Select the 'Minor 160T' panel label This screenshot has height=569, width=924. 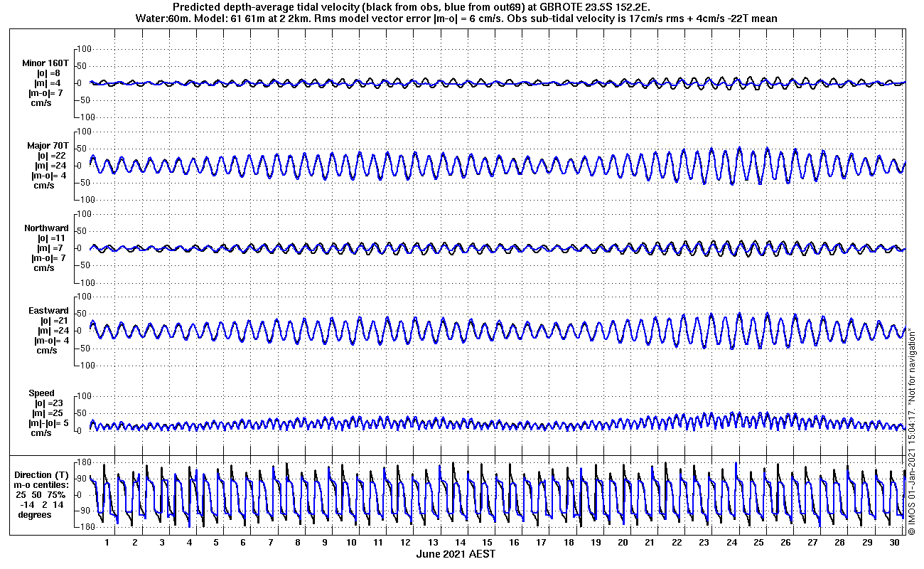(x=45, y=63)
